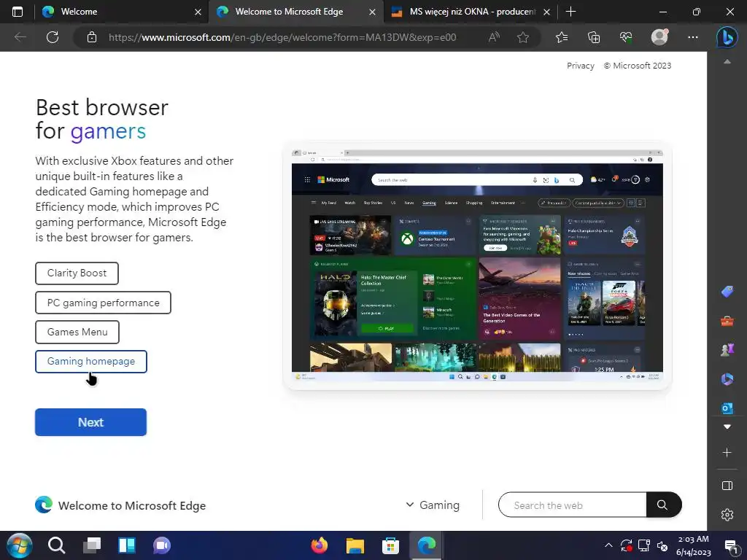Select the PC gaming performance button

[x=103, y=303]
